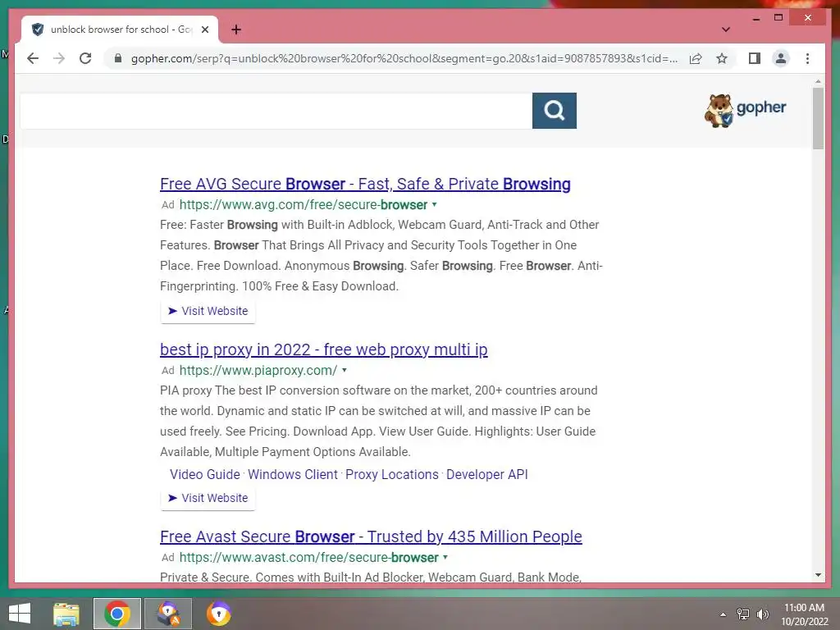This screenshot has width=840, height=630.
Task: Switch to Chrome in the taskbar
Action: click(117, 614)
